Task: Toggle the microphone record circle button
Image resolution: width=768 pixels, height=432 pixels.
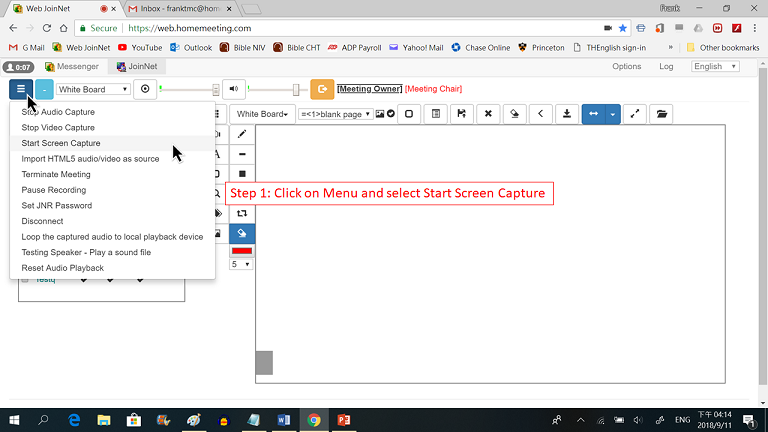Action: tap(146, 89)
